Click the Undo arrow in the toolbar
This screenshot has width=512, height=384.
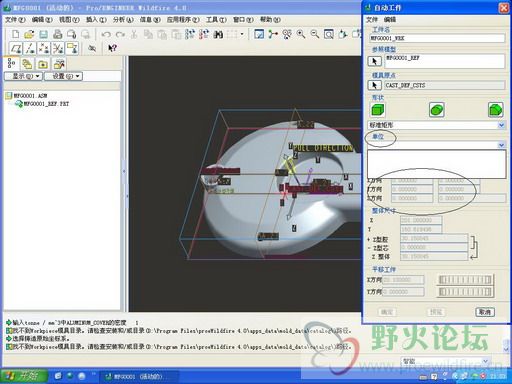(106, 34)
